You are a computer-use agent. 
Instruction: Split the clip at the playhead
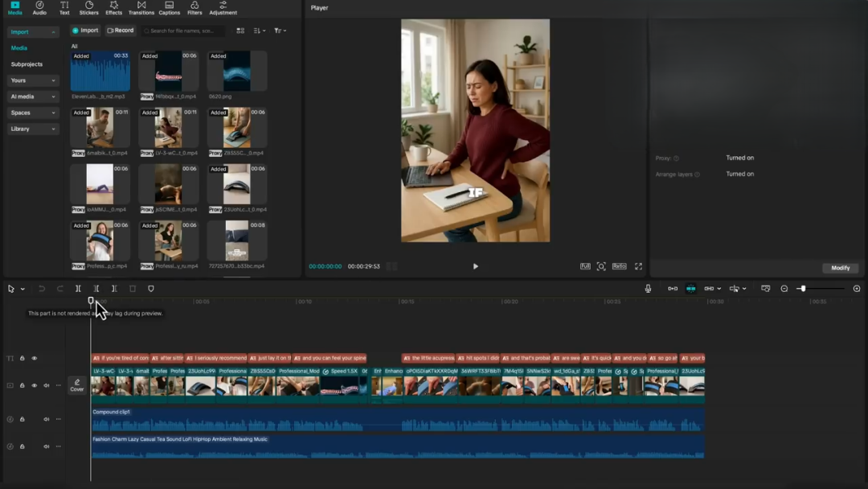[78, 289]
